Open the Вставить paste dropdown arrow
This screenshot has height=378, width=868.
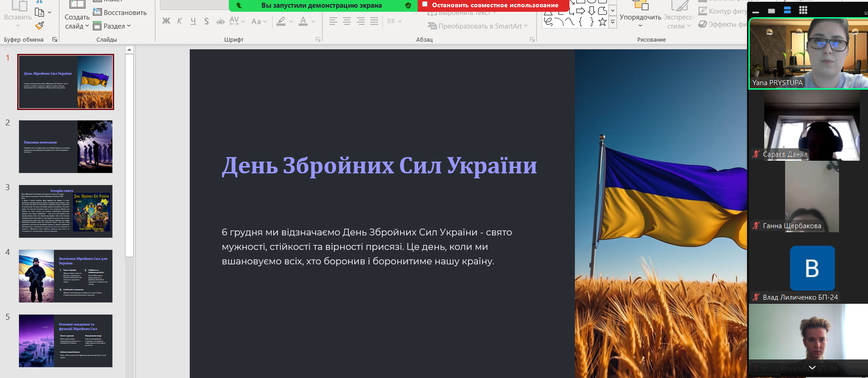coord(18,26)
